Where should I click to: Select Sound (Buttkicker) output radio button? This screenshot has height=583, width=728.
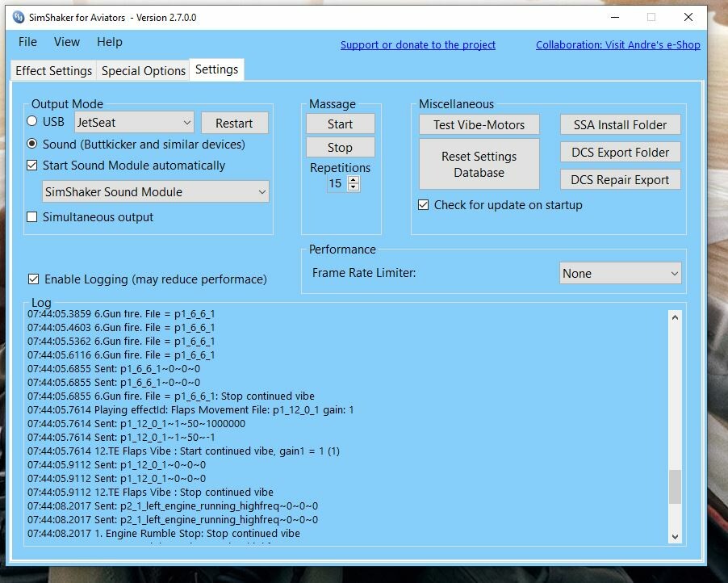(32, 144)
